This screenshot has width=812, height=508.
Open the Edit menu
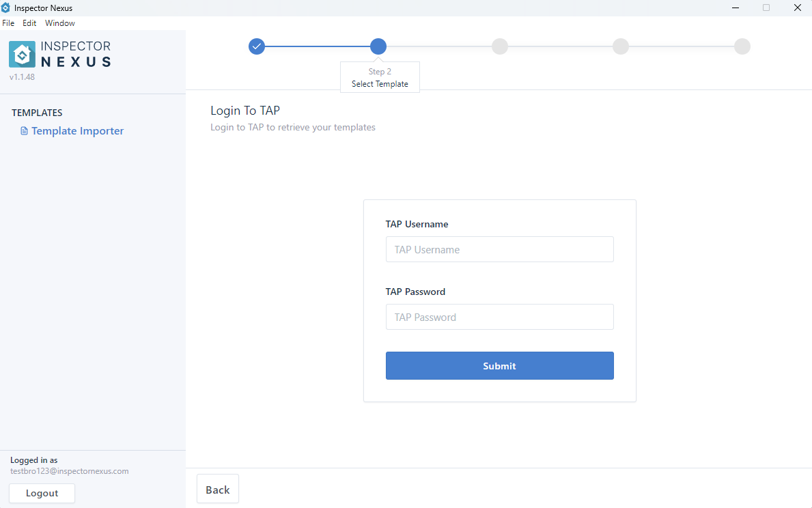click(29, 23)
